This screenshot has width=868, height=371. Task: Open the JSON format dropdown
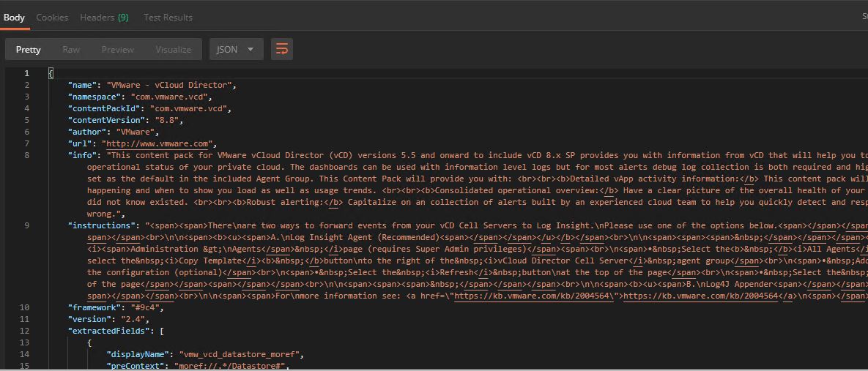tap(237, 49)
